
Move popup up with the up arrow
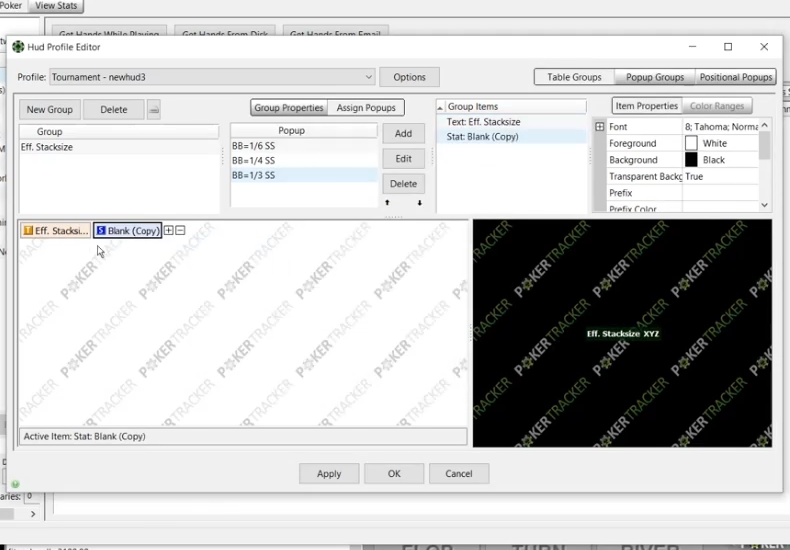(x=387, y=202)
